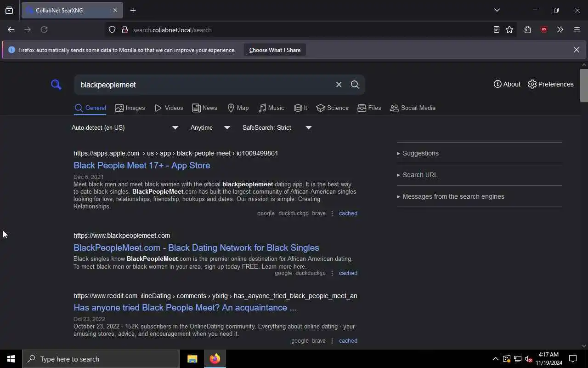The height and width of the screenshot is (368, 588).
Task: Click the network tray icon
Action: (517, 359)
